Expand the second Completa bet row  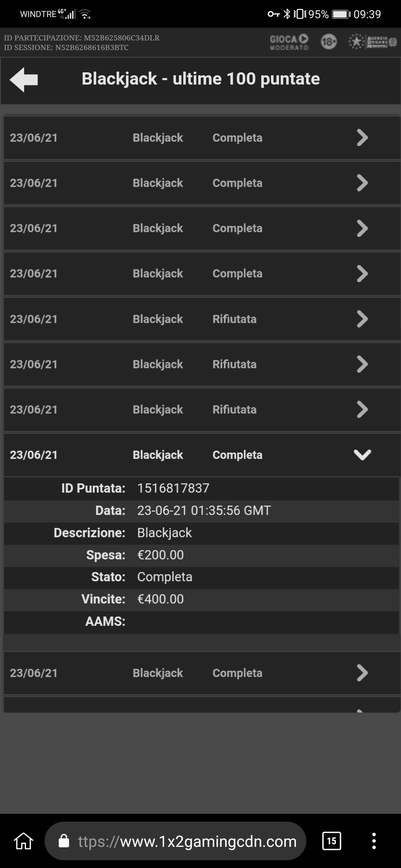pos(202,183)
